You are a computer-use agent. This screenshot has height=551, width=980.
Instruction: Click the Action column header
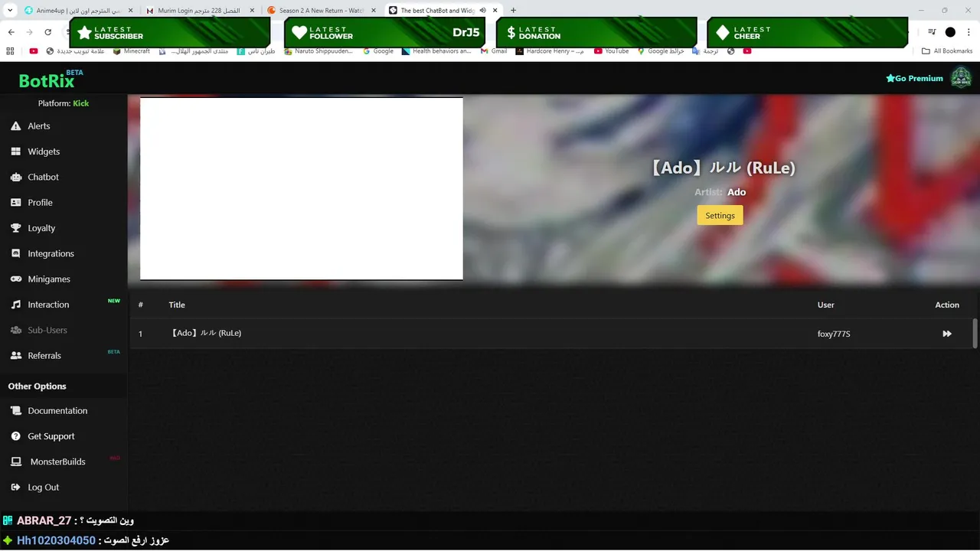[947, 305]
